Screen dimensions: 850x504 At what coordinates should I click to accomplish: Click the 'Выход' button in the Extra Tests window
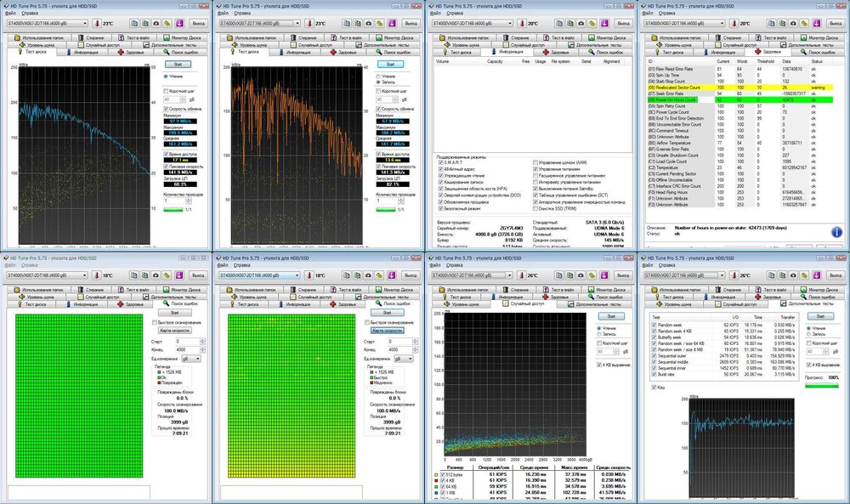pyautogui.click(x=835, y=275)
